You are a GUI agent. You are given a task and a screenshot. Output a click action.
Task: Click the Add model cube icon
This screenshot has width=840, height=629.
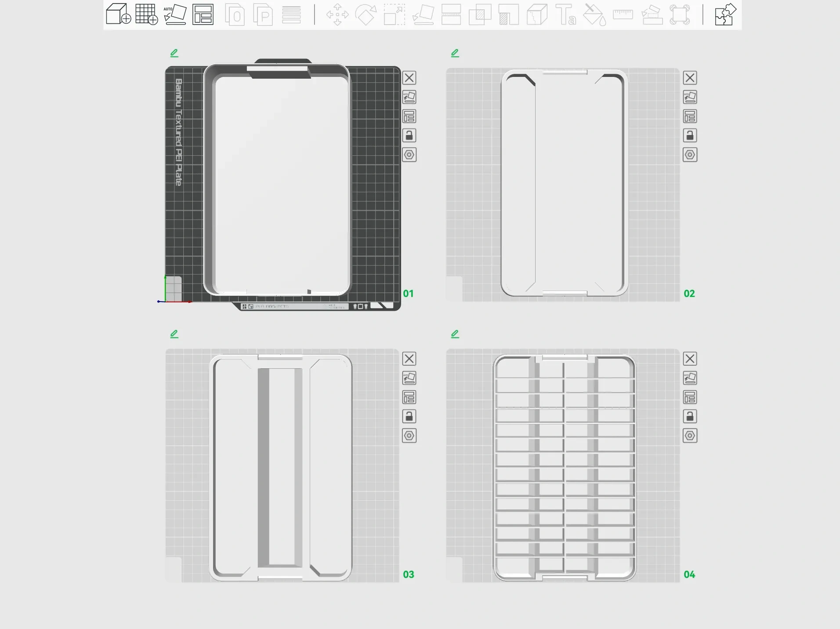[118, 14]
